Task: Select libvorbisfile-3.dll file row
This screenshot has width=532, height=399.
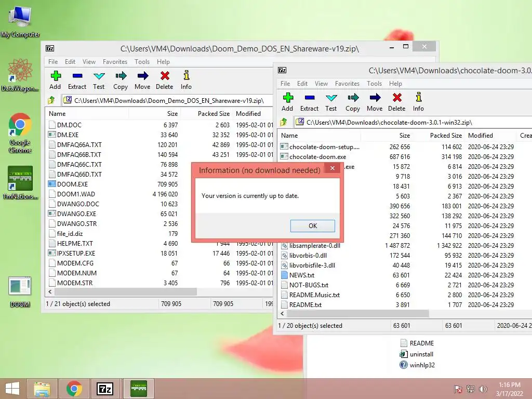Action: [405, 265]
